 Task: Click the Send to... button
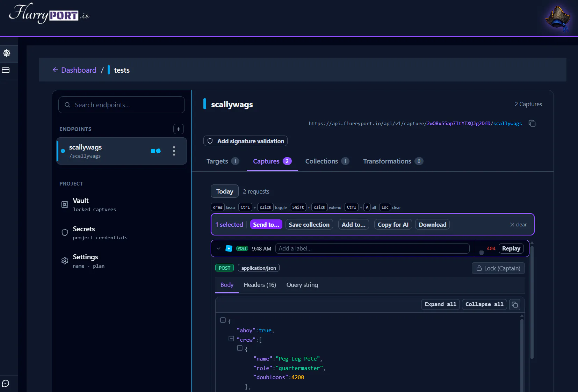pyautogui.click(x=266, y=225)
